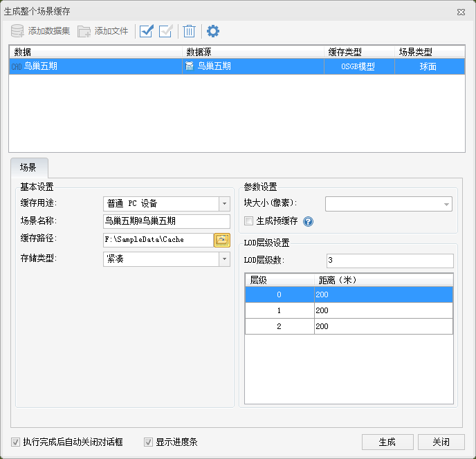Click the blue help icon beside 生成预缓存
The width and height of the screenshot is (476, 459).
click(x=309, y=222)
